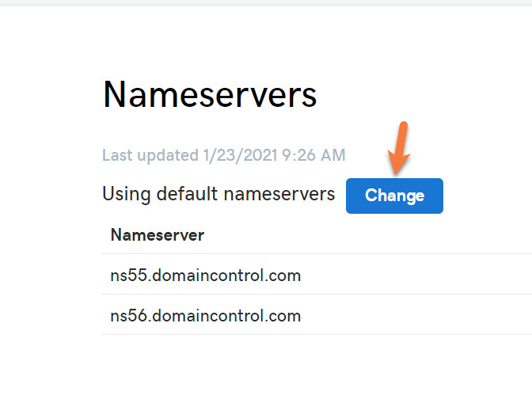Click 'domaincontrol.com' in the second nameserver entry
The height and width of the screenshot is (403, 532).
pyautogui.click(x=226, y=316)
